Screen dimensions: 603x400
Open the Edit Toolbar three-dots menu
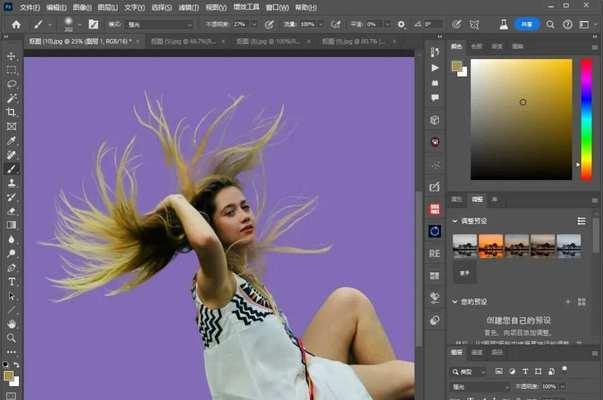(x=11, y=352)
